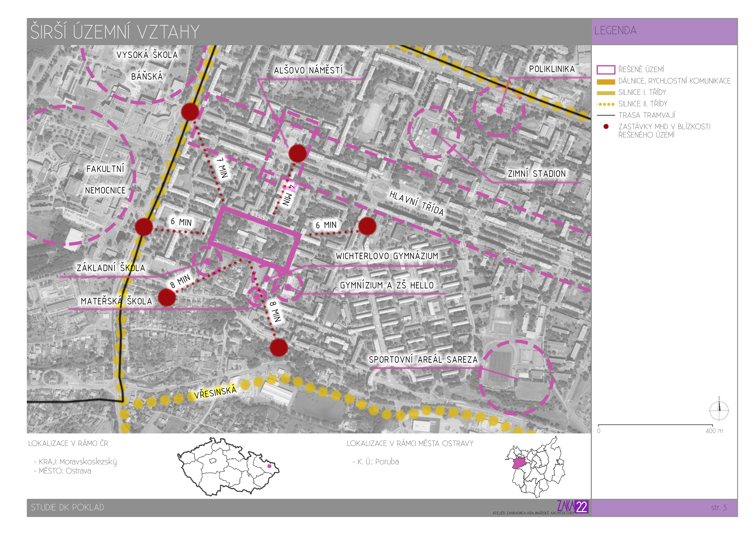Click the 6 MIN label near Hlavní třída stop
Image resolution: width=756 pixels, height=535 pixels.
pos(326,225)
